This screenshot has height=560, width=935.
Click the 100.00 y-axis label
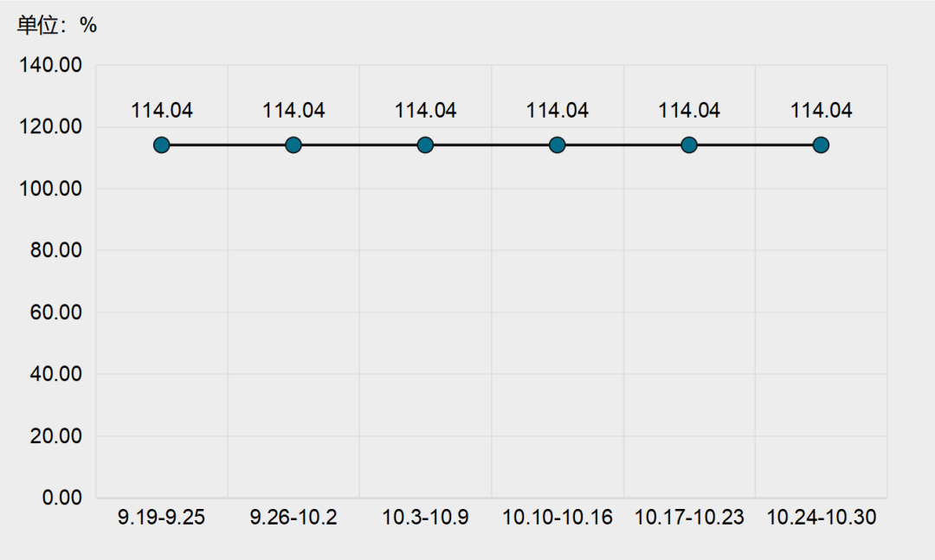tap(51, 189)
